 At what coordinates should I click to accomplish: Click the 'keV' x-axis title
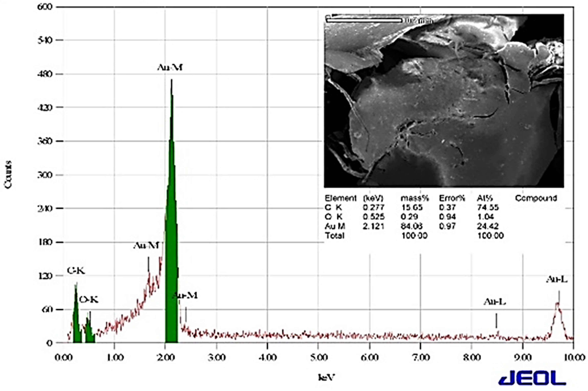(326, 377)
